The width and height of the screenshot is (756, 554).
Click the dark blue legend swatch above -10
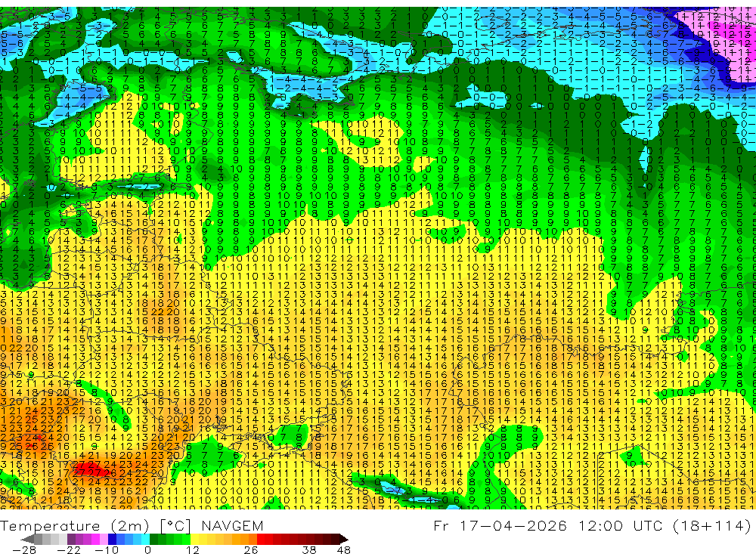(113, 539)
